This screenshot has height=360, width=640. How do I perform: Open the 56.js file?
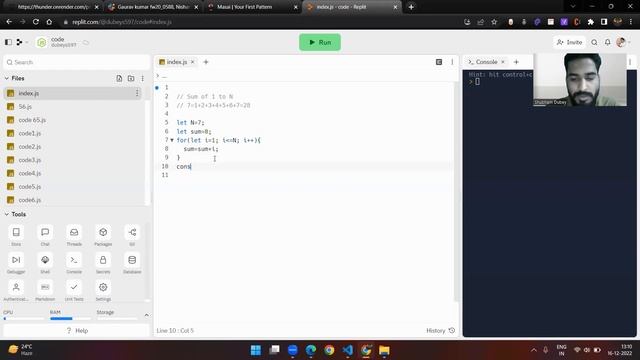pyautogui.click(x=74, y=107)
